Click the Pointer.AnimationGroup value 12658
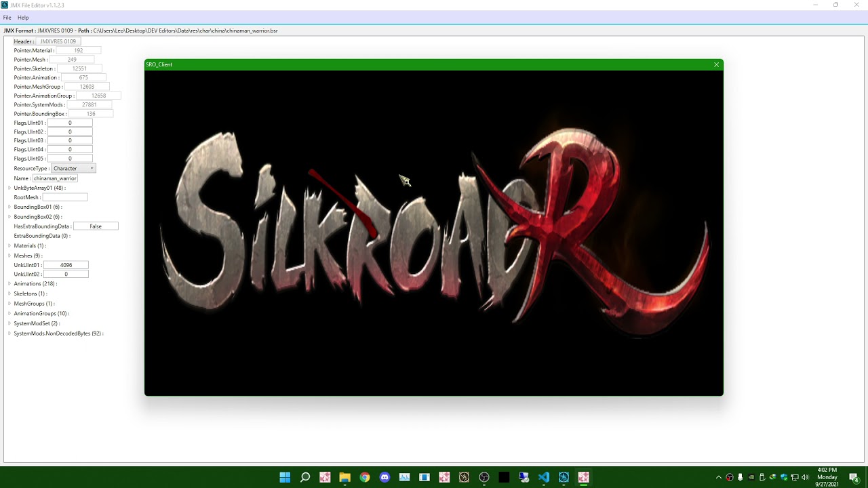Image resolution: width=868 pixels, height=488 pixels. point(98,96)
